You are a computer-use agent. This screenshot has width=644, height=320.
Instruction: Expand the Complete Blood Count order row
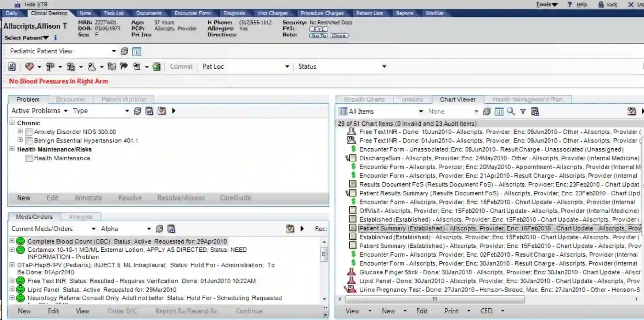[x=12, y=241]
